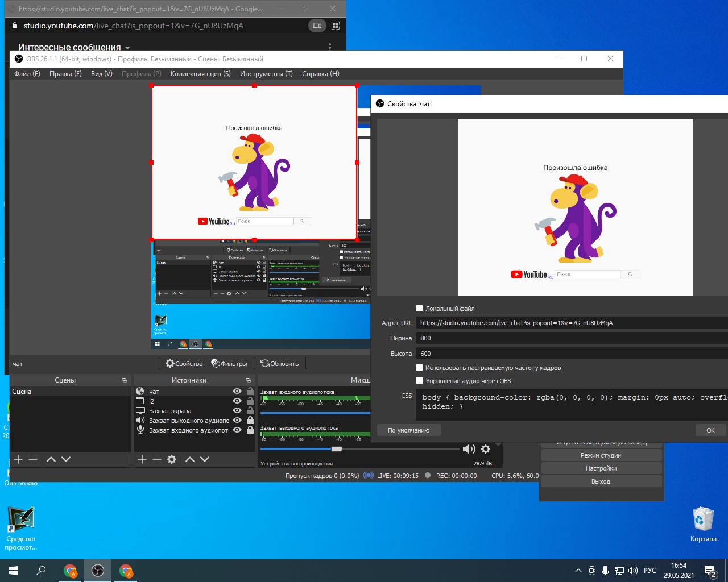The image size is (728, 582).
Task: Click the Режим студии button
Action: [601, 455]
